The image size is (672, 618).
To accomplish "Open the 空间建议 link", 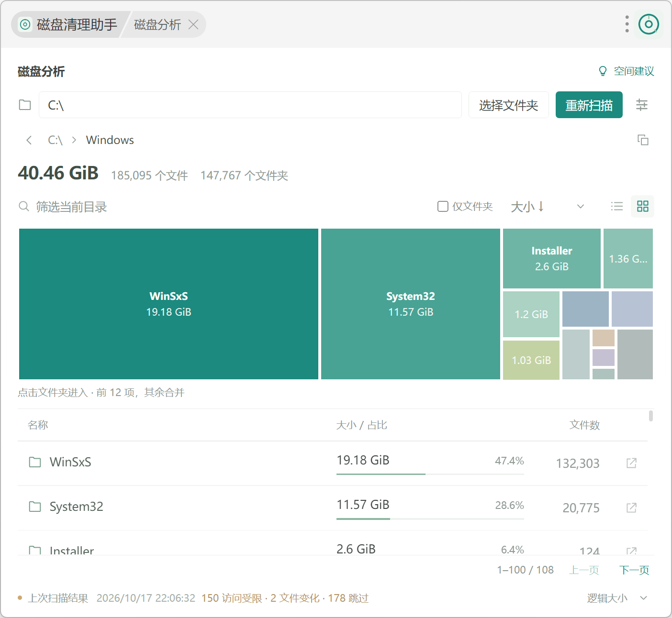I will [626, 71].
